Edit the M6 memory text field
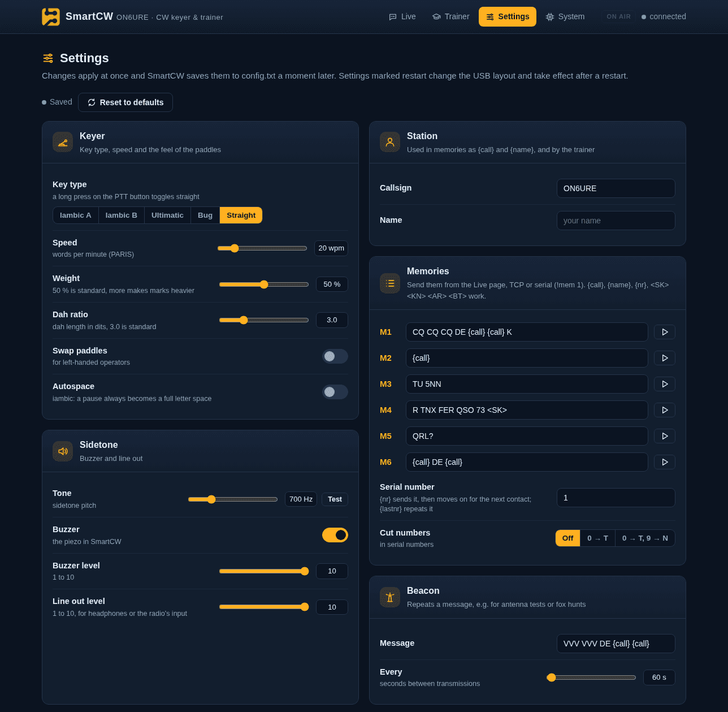This screenshot has height=712, width=728. [x=527, y=462]
